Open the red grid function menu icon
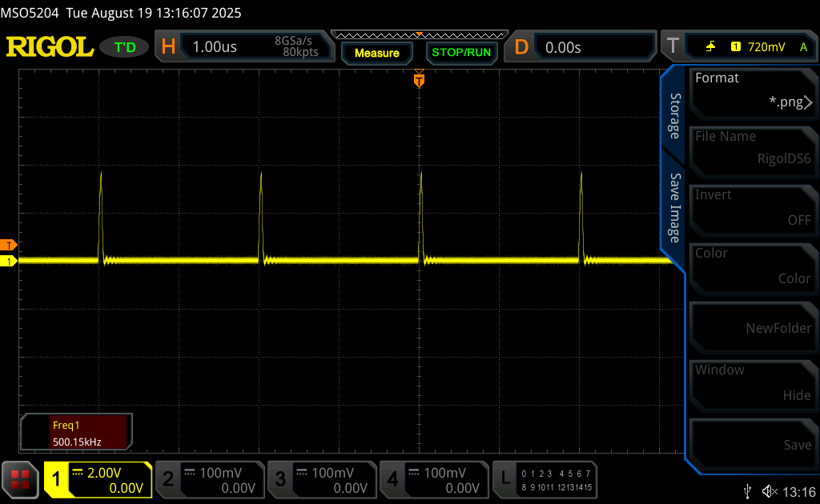This screenshot has height=504, width=820. coord(20,479)
